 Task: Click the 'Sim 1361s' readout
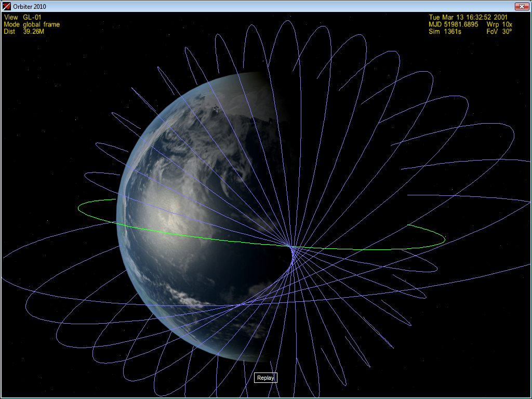445,32
